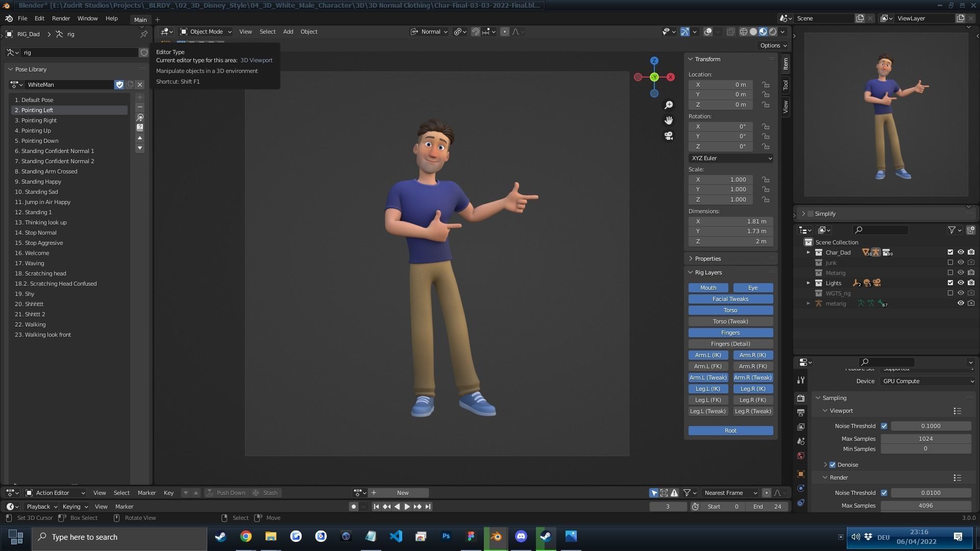Disable Char_Dad collection in renders
This screenshot has width=980, height=551.
point(971,252)
